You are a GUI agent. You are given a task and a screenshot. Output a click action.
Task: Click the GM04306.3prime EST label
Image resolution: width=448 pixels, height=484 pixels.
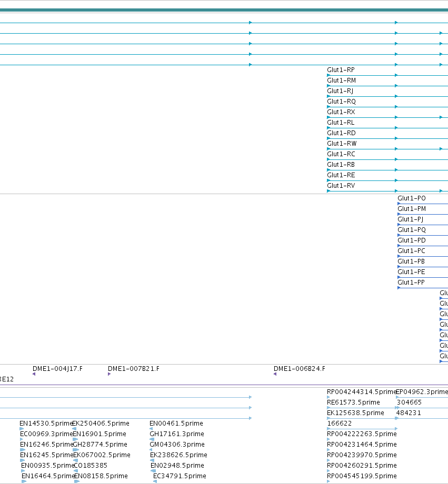click(x=177, y=444)
